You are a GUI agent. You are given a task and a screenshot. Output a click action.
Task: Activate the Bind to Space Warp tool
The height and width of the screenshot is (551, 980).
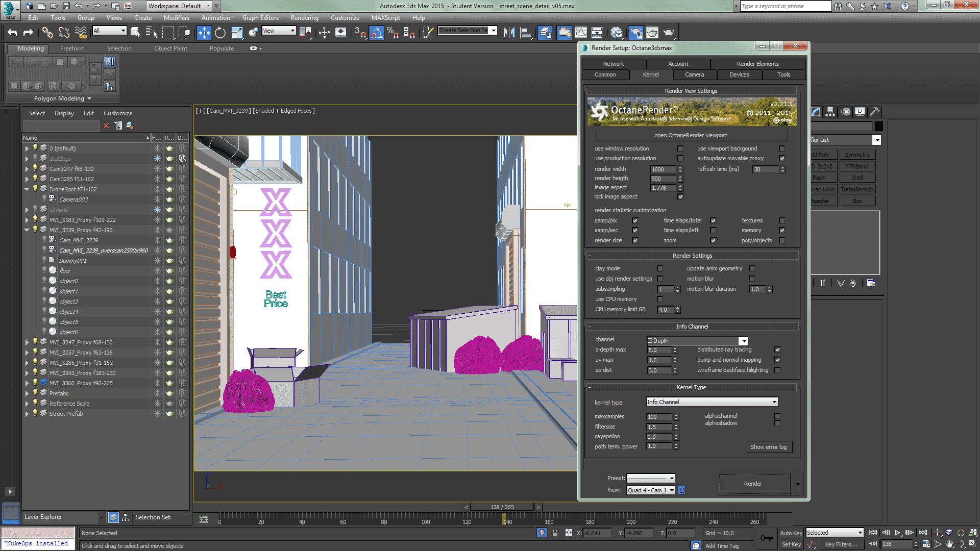81,33
